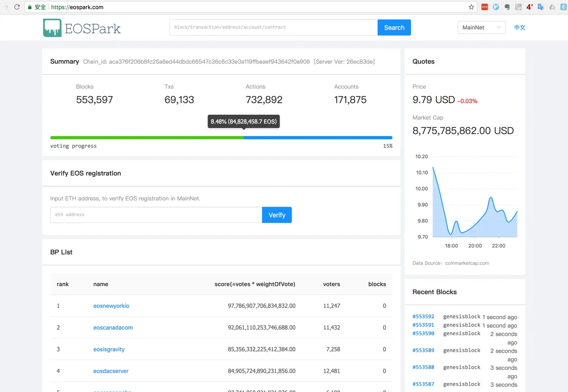This screenshot has height=392, width=568.
Task: Click the blue S extension icon
Action: [563, 7]
